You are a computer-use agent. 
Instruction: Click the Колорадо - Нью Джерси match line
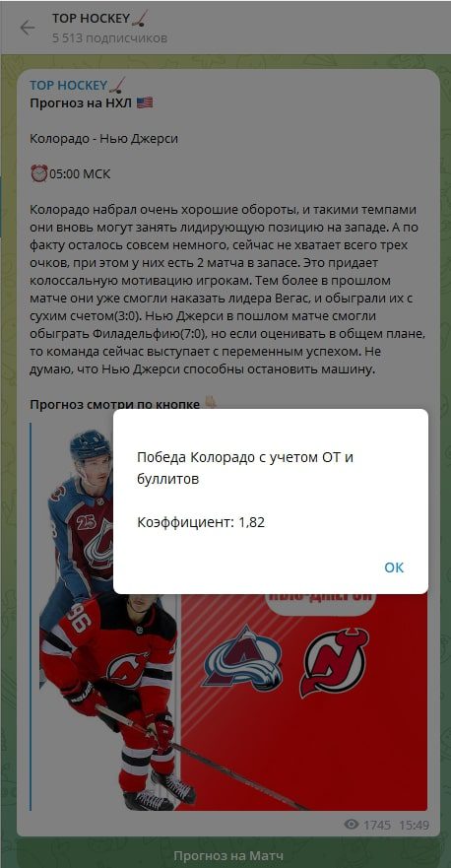[104, 139]
